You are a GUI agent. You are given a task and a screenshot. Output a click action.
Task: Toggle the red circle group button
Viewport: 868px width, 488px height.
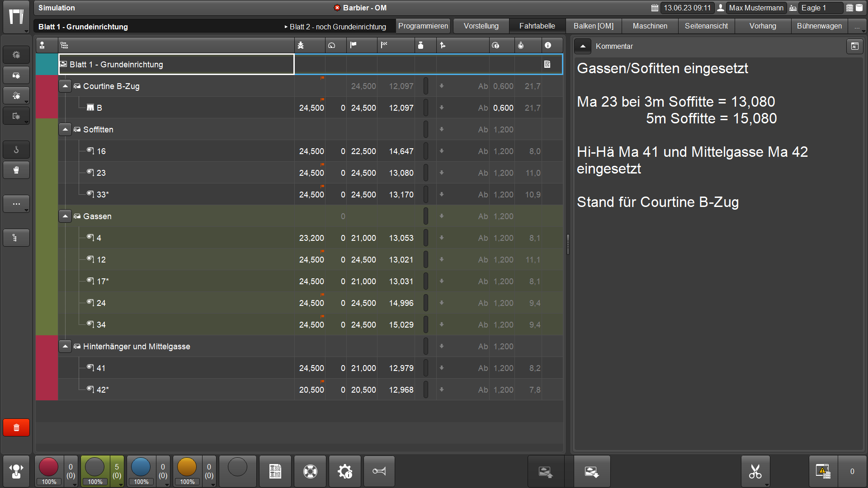[x=49, y=468]
